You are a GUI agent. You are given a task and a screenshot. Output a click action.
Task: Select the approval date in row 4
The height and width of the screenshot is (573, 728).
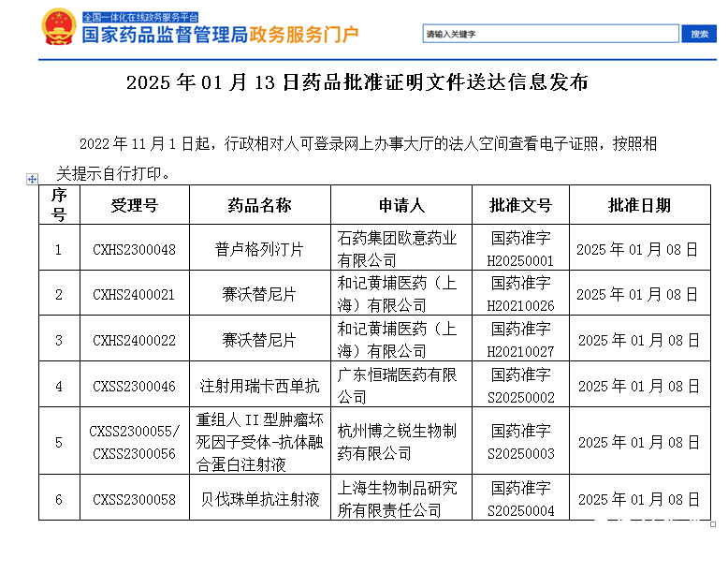tap(639, 386)
